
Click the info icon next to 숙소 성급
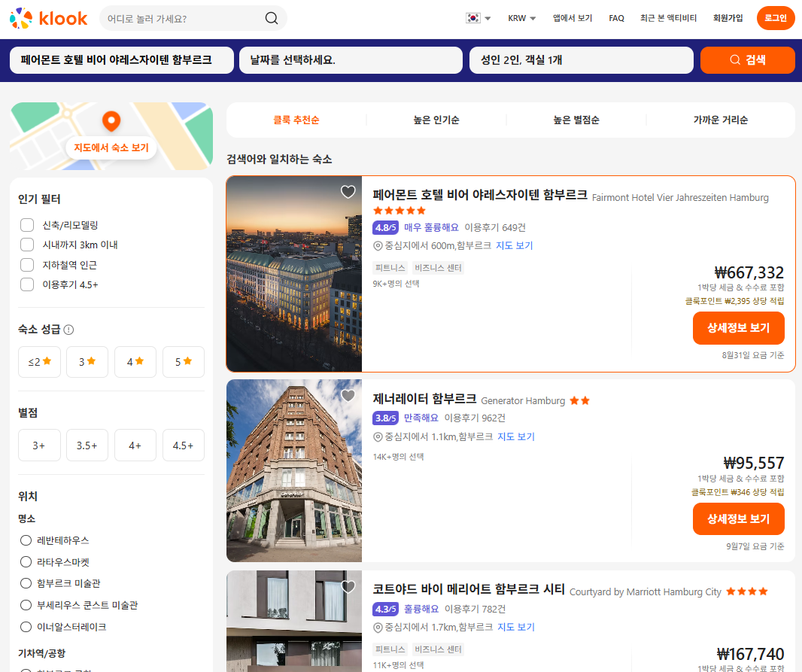coord(68,330)
